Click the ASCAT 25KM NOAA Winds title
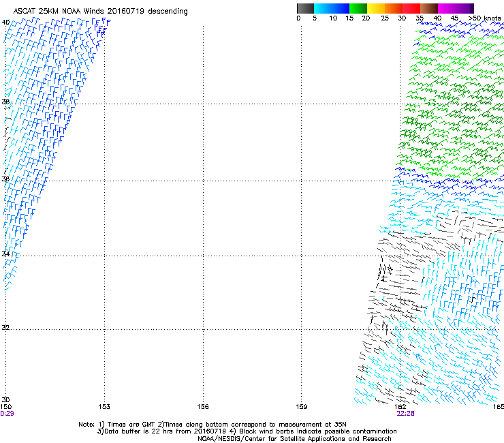Screen dimensions: 504x443 click(x=100, y=12)
